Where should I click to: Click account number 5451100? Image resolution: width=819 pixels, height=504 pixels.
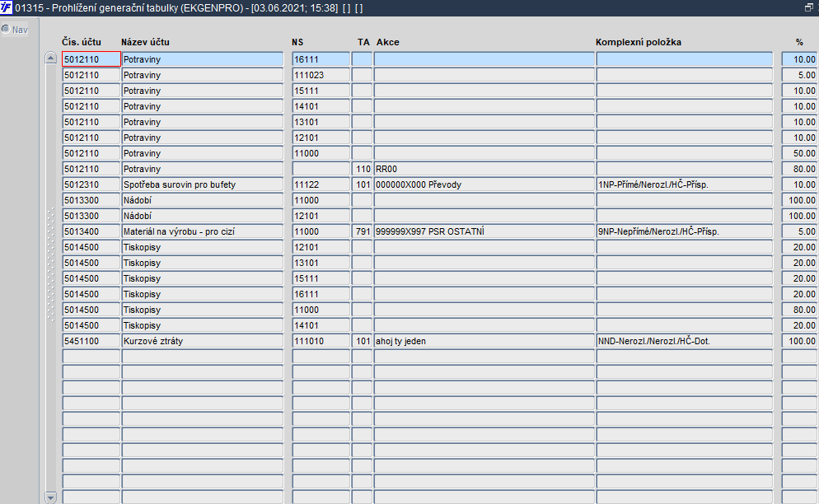tap(91, 341)
